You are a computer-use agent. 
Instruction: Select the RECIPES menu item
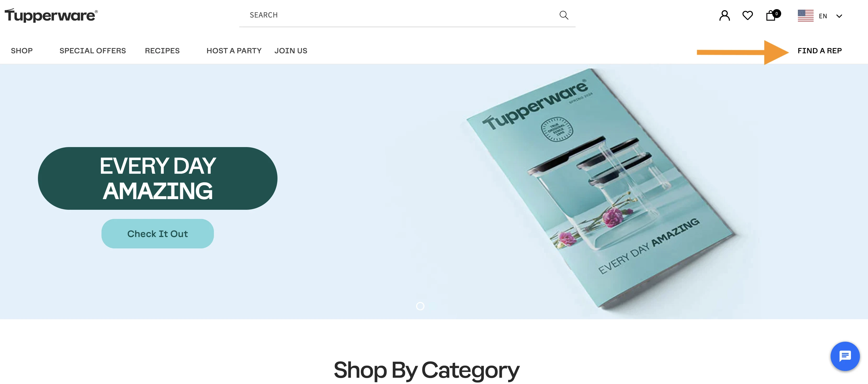click(x=162, y=50)
